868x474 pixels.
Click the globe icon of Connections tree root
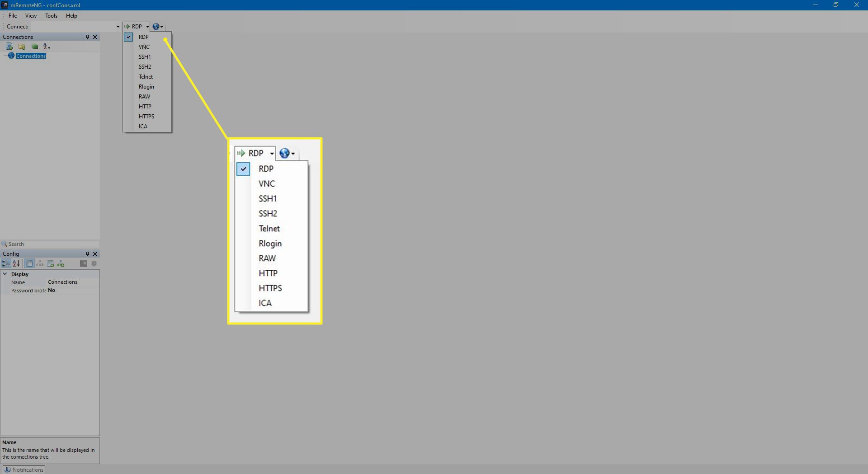pyautogui.click(x=11, y=56)
